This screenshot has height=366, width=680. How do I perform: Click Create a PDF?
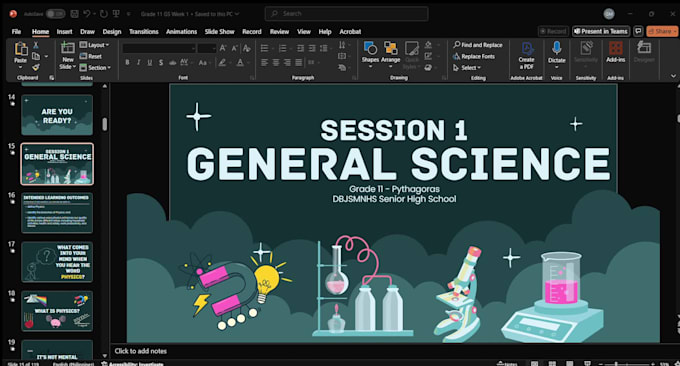coord(526,56)
